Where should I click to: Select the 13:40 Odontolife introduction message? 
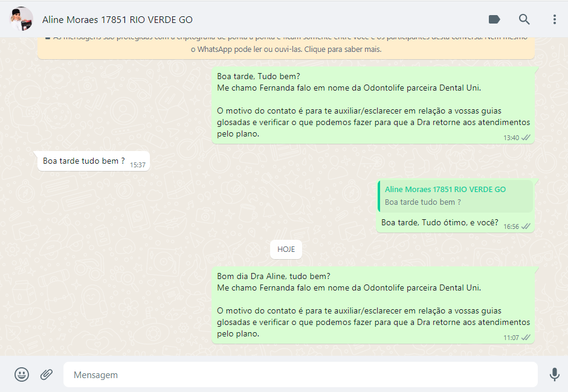373,105
